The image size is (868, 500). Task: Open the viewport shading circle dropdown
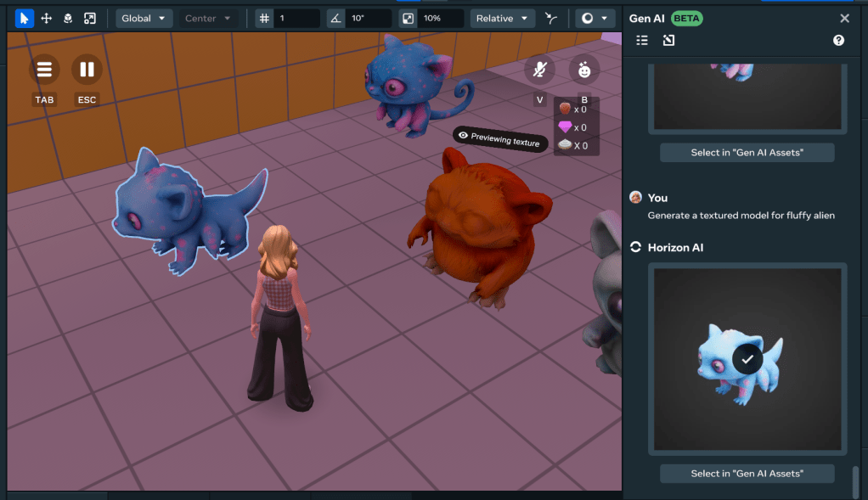(595, 18)
